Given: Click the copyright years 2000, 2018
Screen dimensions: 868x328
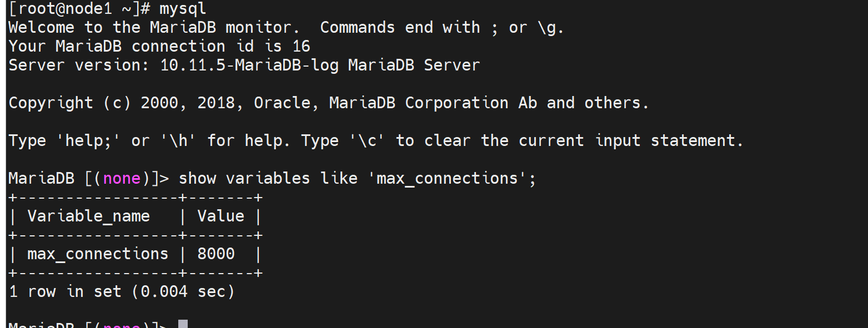Looking at the screenshot, I should 188,103.
